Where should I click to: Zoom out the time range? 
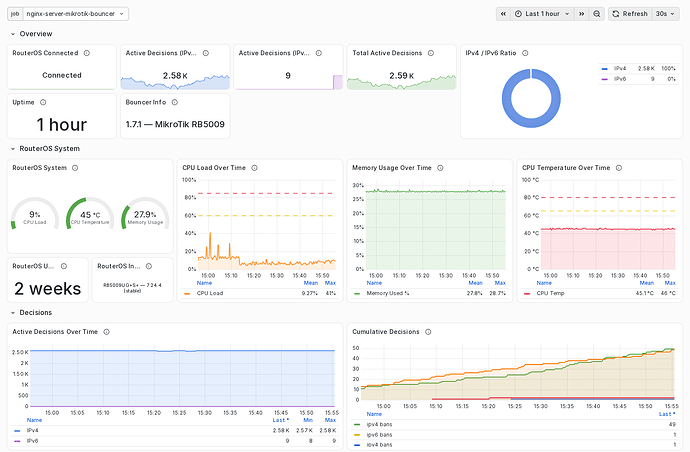click(x=597, y=14)
